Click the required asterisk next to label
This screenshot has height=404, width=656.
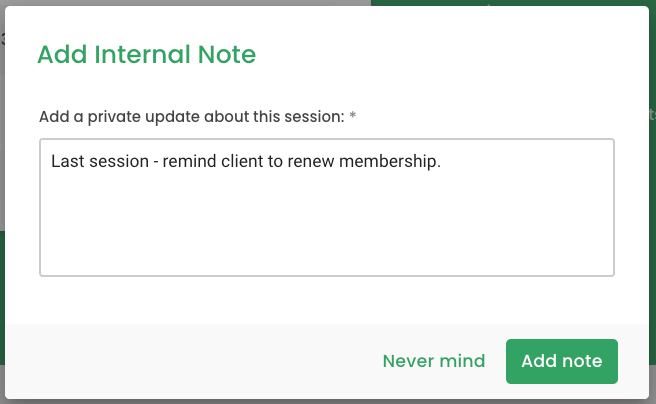[x=353, y=115]
